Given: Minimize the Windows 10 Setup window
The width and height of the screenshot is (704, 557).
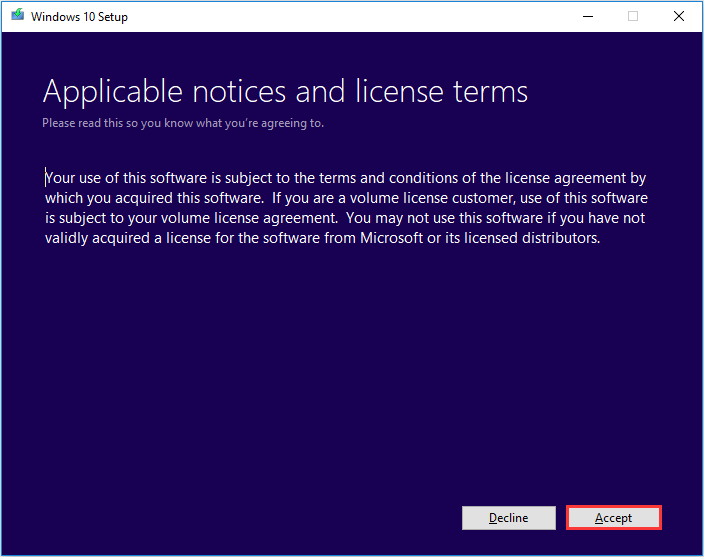Looking at the screenshot, I should (x=588, y=17).
